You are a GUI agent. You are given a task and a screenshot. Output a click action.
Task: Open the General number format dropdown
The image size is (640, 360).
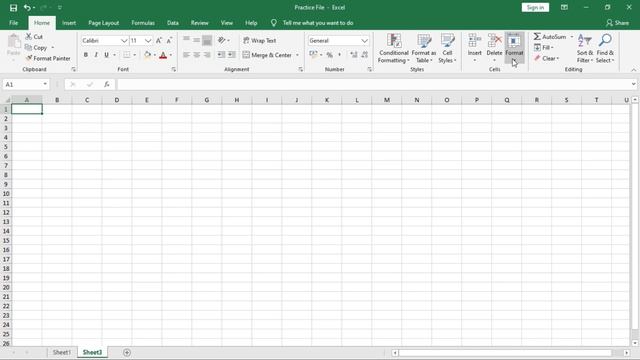click(x=364, y=40)
